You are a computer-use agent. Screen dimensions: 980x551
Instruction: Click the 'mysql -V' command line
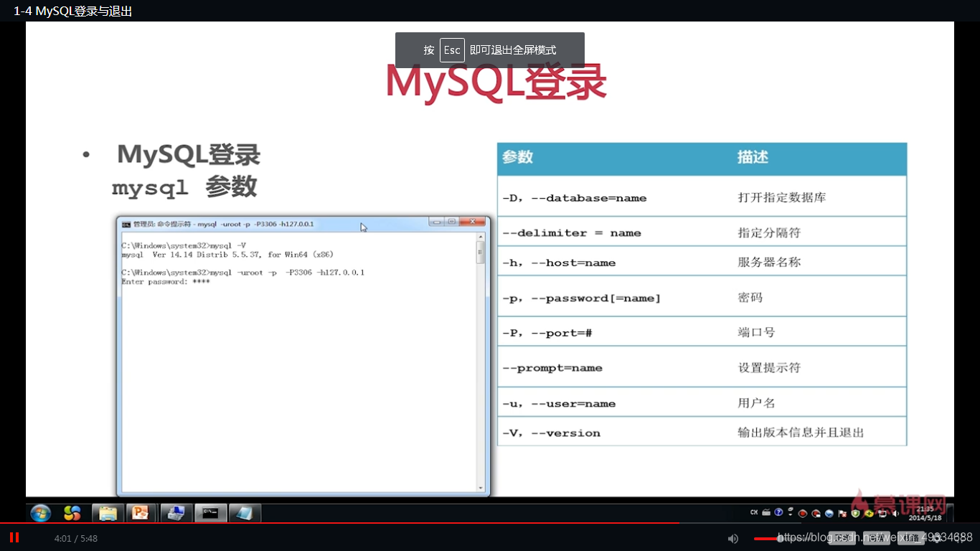(x=184, y=246)
